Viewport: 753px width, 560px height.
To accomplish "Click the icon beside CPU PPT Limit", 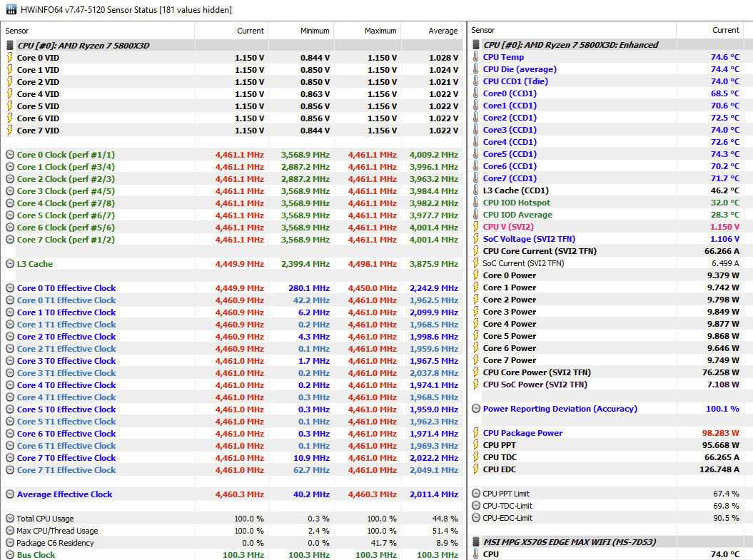I will click(476, 493).
